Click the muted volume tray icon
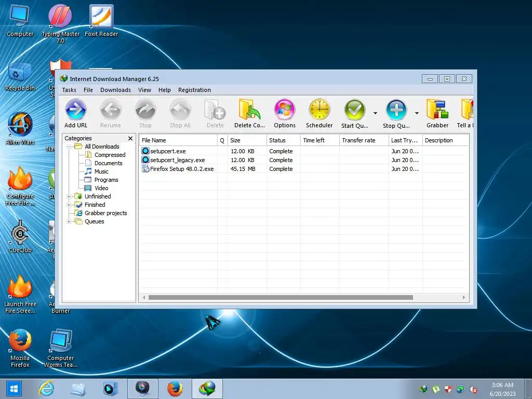This screenshot has width=532, height=399. pos(473,389)
